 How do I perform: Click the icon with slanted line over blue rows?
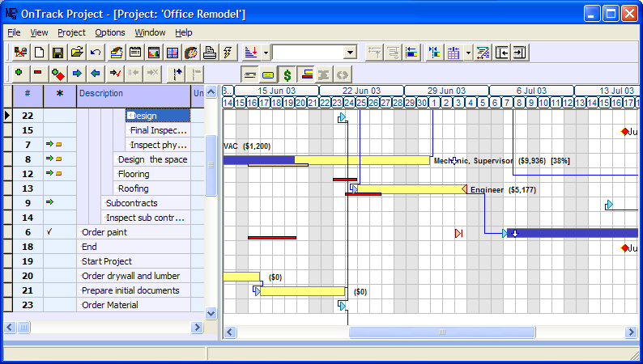(x=483, y=53)
